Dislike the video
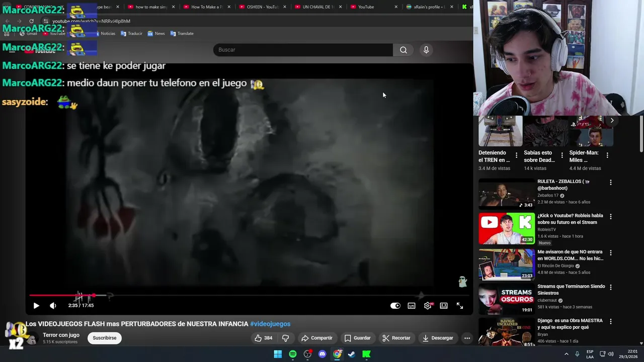644x362 pixels. coord(285,338)
